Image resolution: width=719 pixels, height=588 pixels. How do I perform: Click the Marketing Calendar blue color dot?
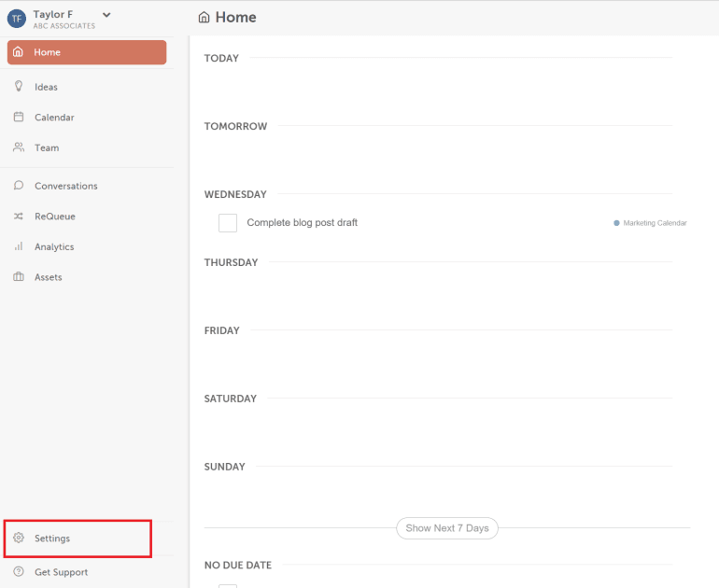point(616,223)
